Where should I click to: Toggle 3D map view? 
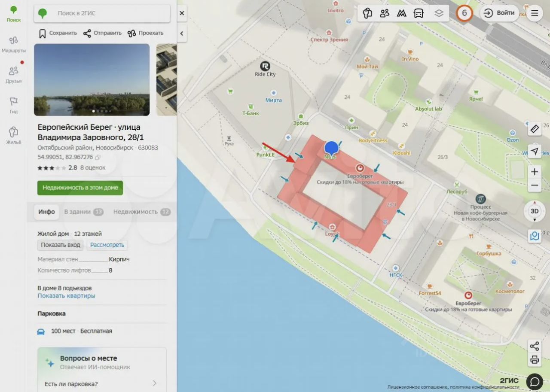[x=535, y=211]
